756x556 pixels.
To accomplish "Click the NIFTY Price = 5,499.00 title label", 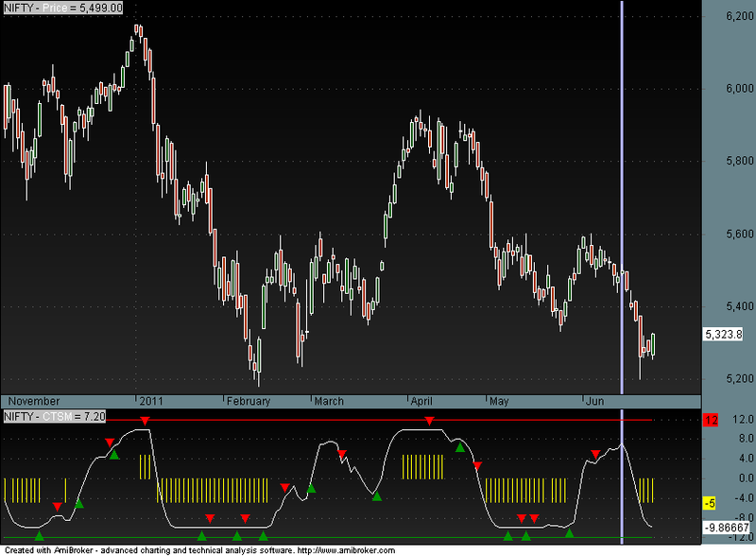I will 63,8.
